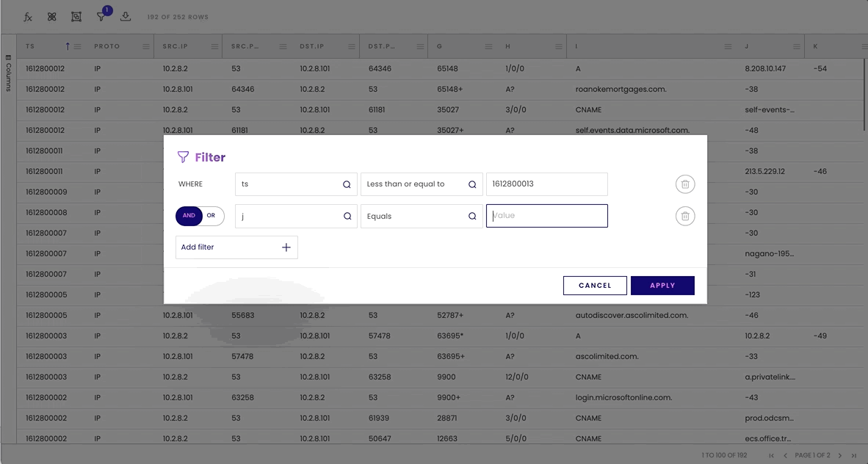Go to previous page icon
Image resolution: width=868 pixels, height=464 pixels.
(x=785, y=456)
